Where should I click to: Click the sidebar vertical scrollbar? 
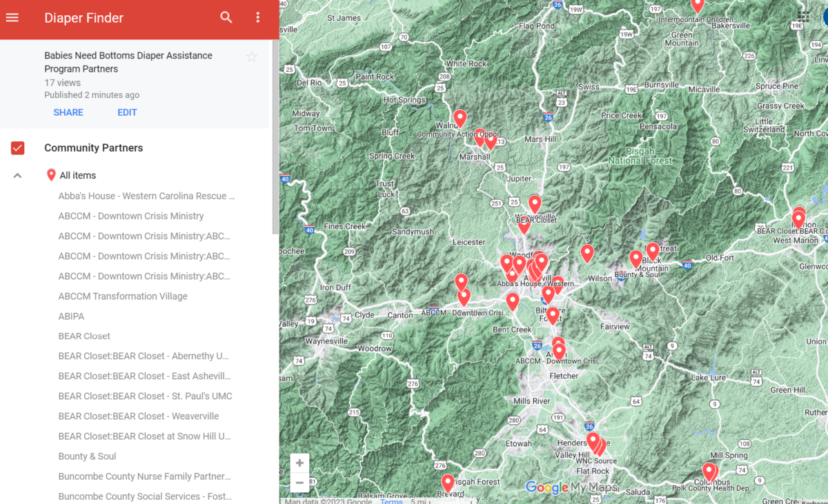click(x=275, y=138)
